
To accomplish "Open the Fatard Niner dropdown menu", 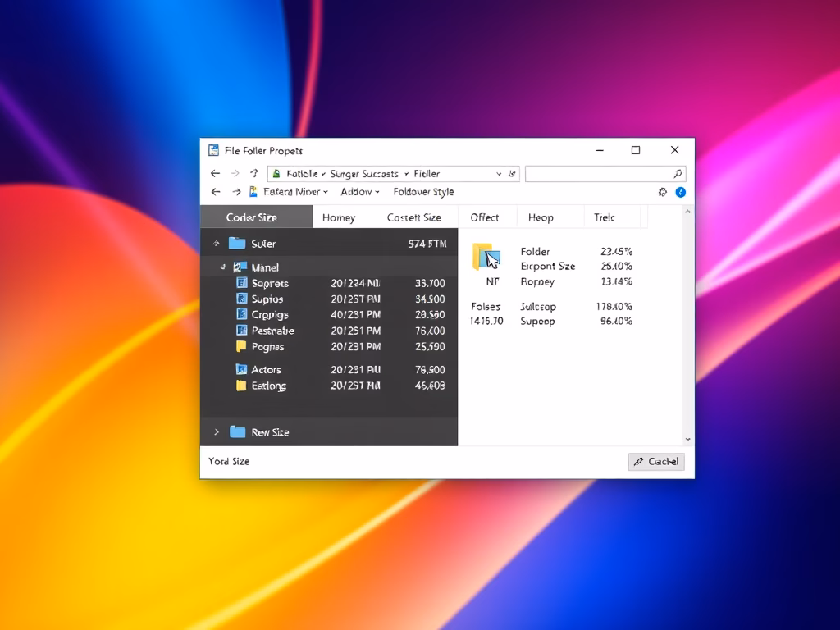I will click(325, 192).
